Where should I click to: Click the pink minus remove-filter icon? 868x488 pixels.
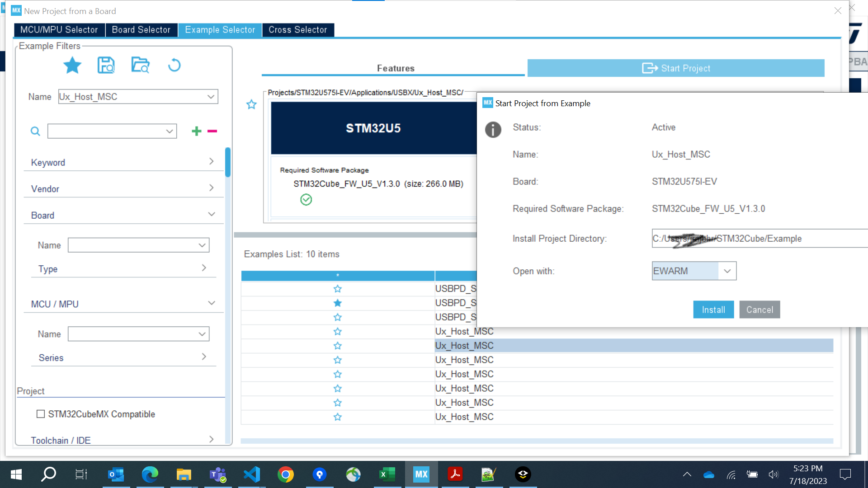coord(212,131)
